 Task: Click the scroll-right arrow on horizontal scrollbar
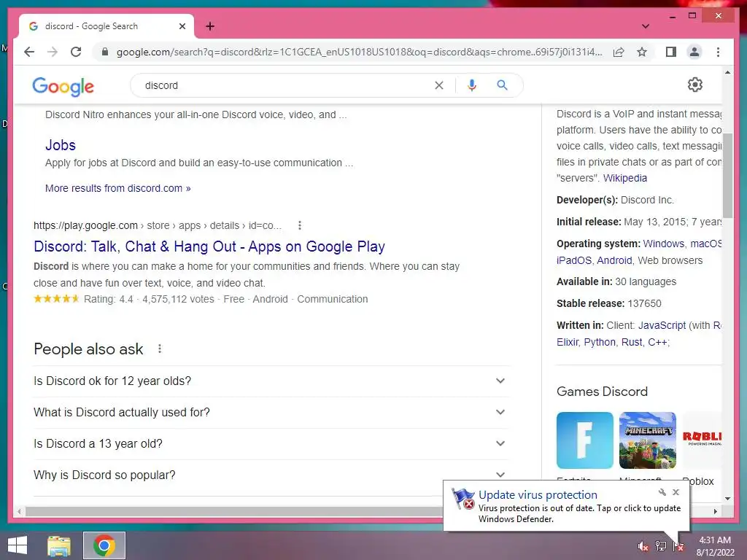click(x=715, y=511)
